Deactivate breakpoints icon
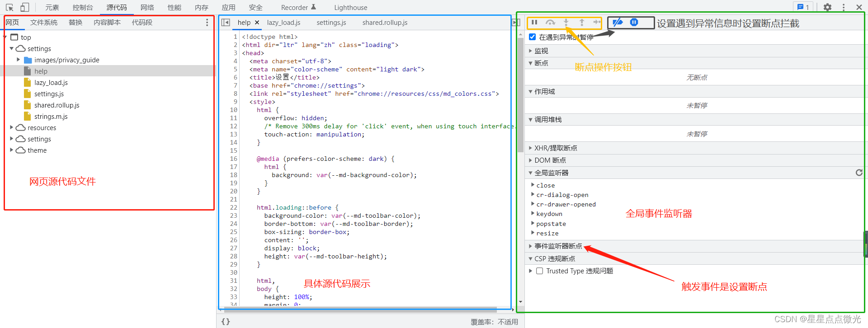Image resolution: width=868 pixels, height=328 pixels. 618,22
